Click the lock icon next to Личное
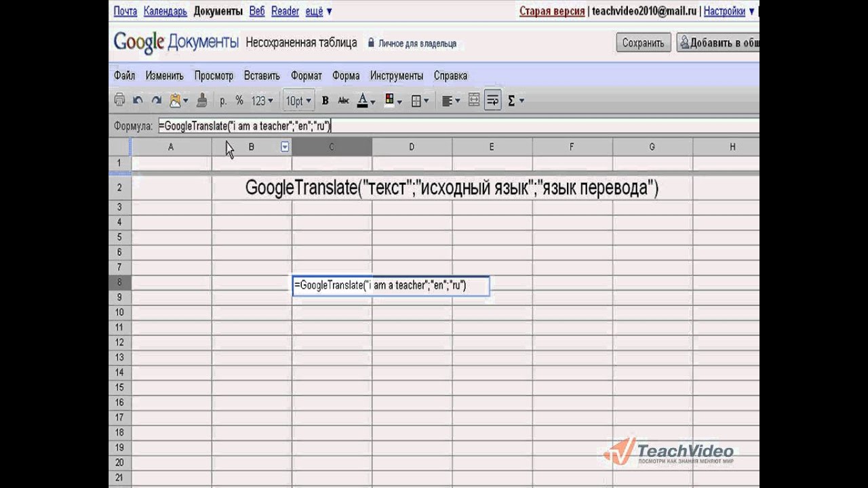 coord(371,43)
